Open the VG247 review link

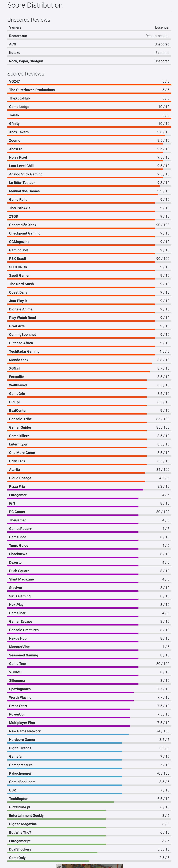point(15,82)
